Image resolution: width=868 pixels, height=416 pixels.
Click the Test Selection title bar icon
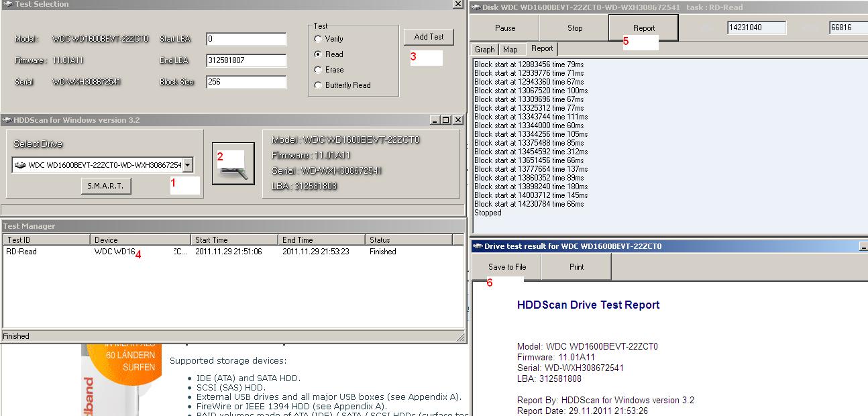tap(7, 4)
